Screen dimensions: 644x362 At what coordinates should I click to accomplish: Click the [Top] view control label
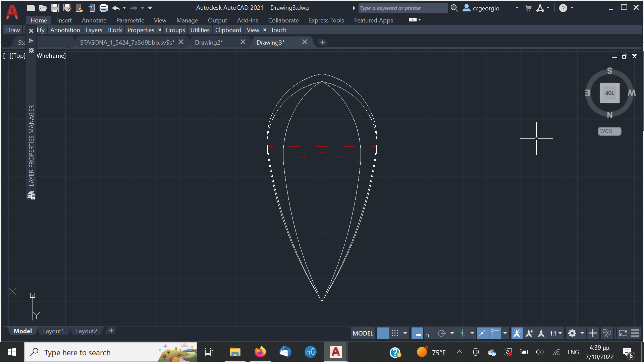point(18,56)
